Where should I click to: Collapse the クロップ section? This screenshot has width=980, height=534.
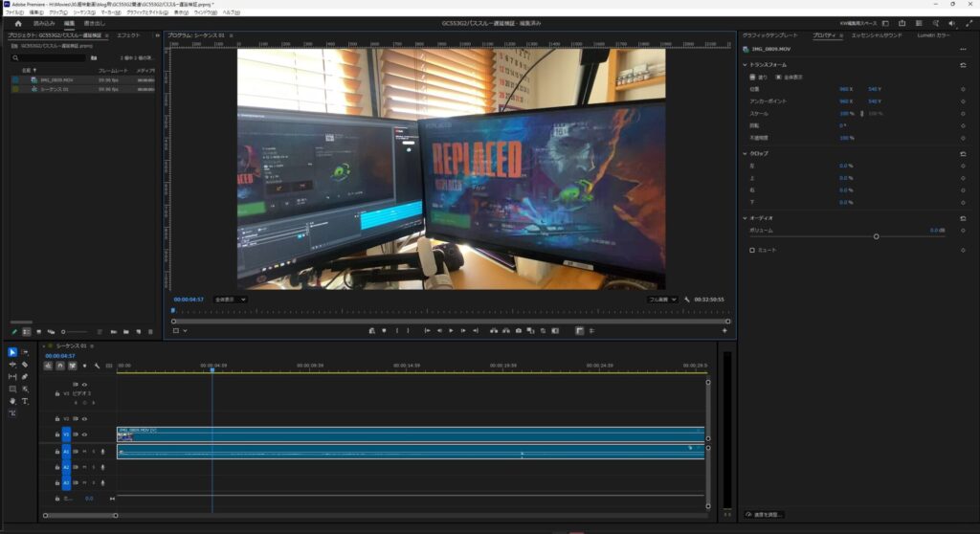(746, 153)
